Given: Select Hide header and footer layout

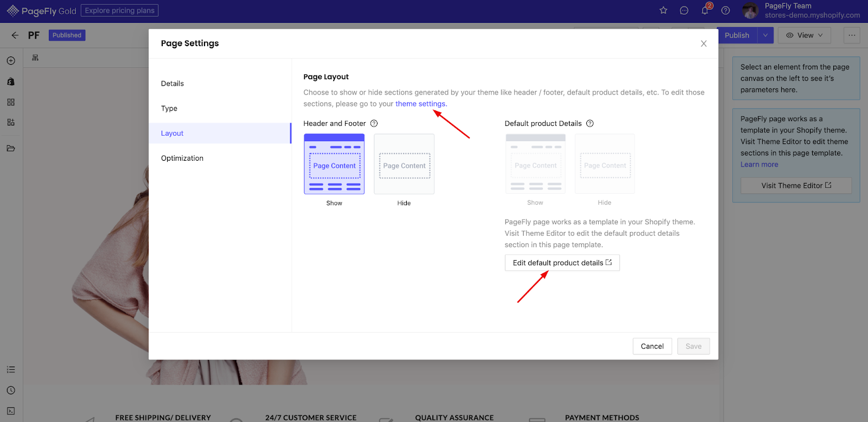Looking at the screenshot, I should pos(404,164).
